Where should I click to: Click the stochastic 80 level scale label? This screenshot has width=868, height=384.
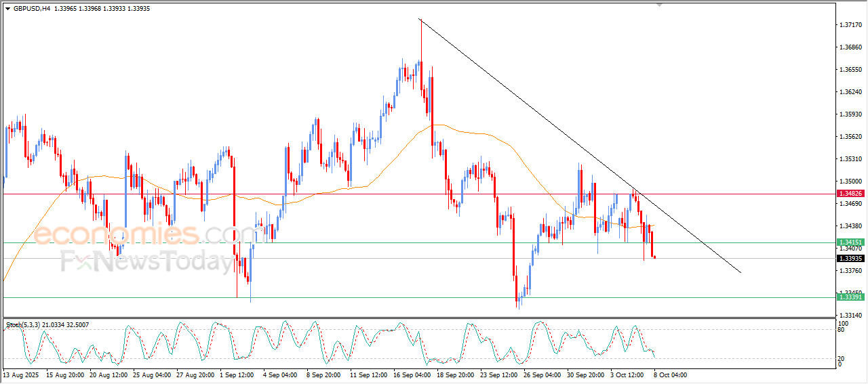pyautogui.click(x=843, y=330)
